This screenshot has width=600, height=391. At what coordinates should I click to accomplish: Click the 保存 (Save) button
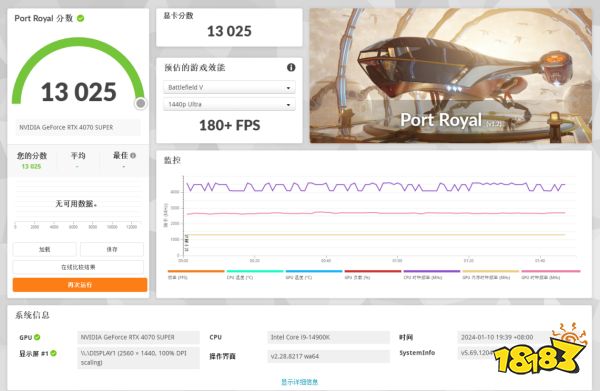click(x=112, y=249)
